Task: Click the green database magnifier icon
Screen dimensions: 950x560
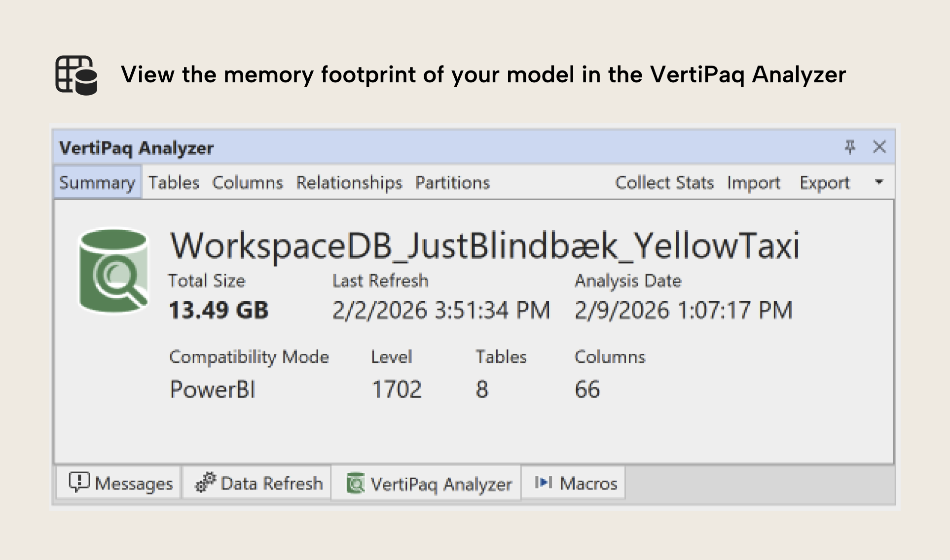Action: click(114, 270)
